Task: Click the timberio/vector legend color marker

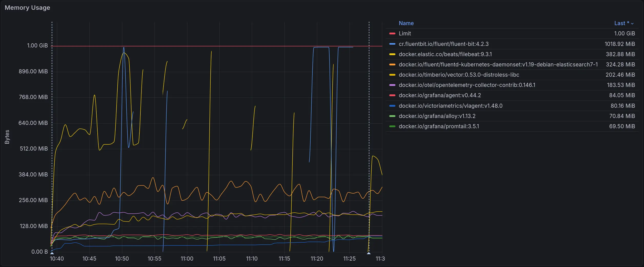Action: point(392,75)
